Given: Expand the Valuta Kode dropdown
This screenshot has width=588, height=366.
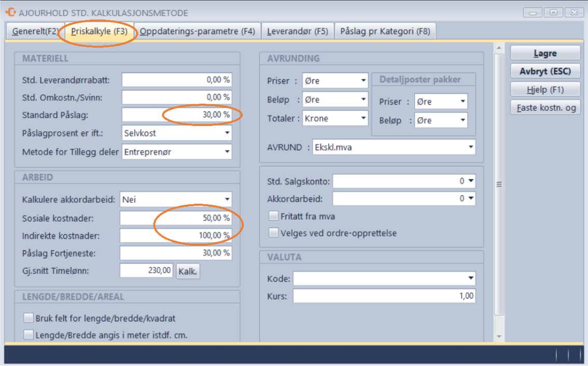Looking at the screenshot, I should pyautogui.click(x=470, y=279).
